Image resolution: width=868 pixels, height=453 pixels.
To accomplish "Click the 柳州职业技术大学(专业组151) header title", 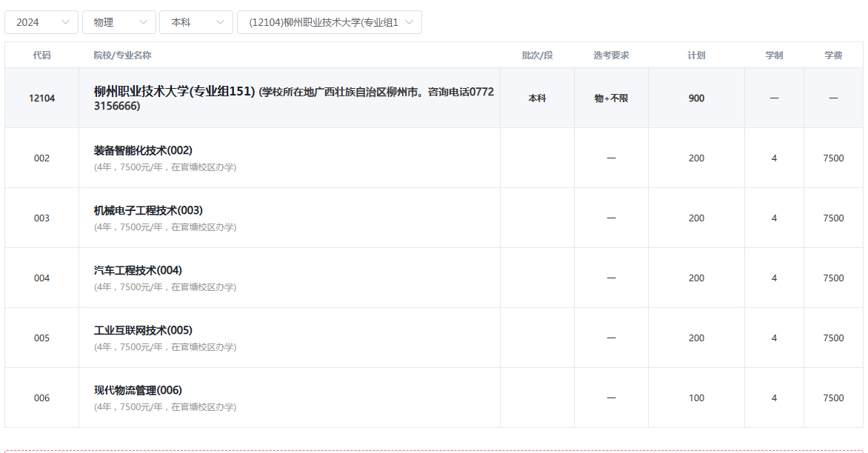I will [174, 91].
